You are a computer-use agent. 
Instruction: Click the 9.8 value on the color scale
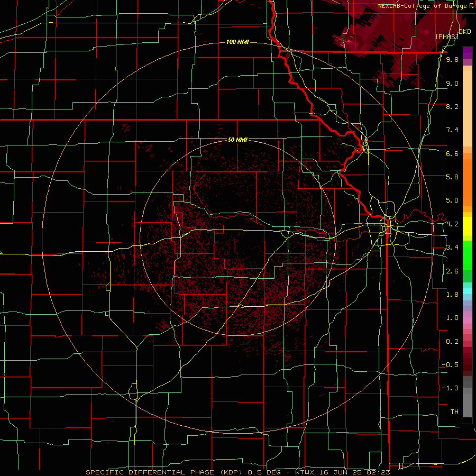(x=452, y=60)
